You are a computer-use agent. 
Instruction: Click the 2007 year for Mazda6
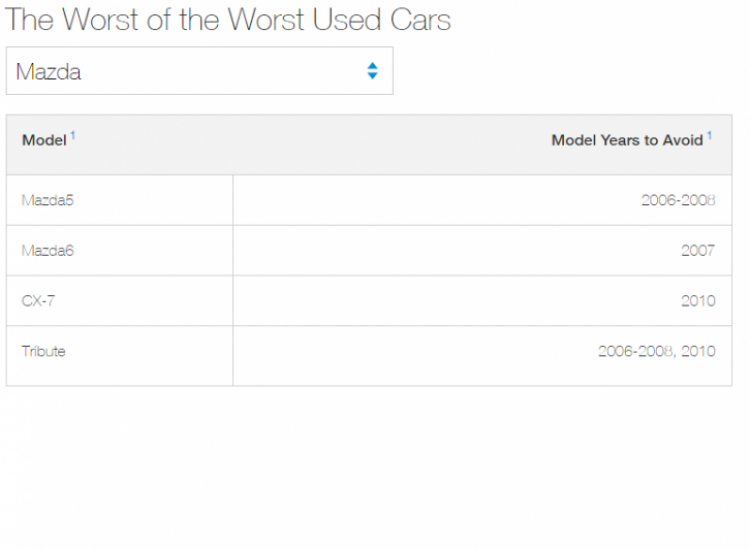pyautogui.click(x=698, y=251)
